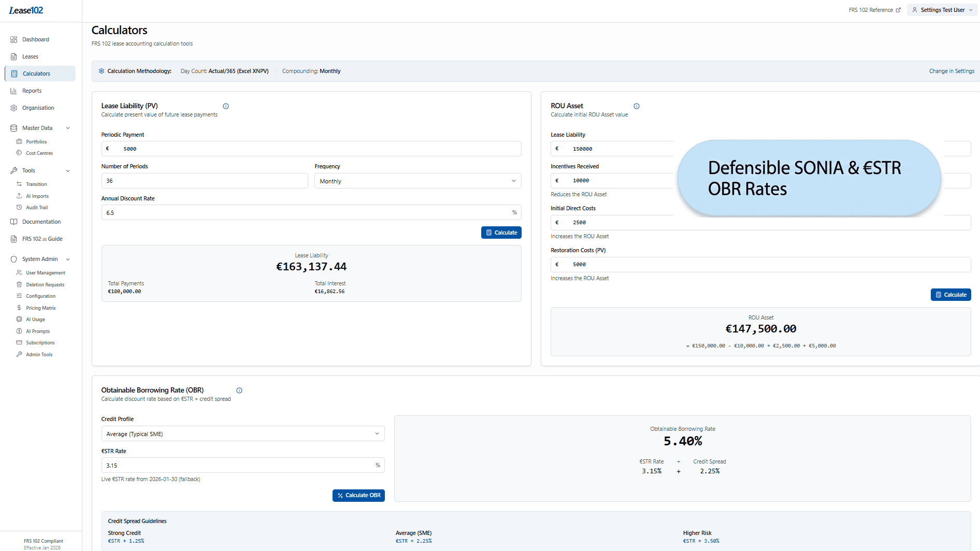Click the AI Imports icon
This screenshot has height=551, width=980.
coord(20,196)
